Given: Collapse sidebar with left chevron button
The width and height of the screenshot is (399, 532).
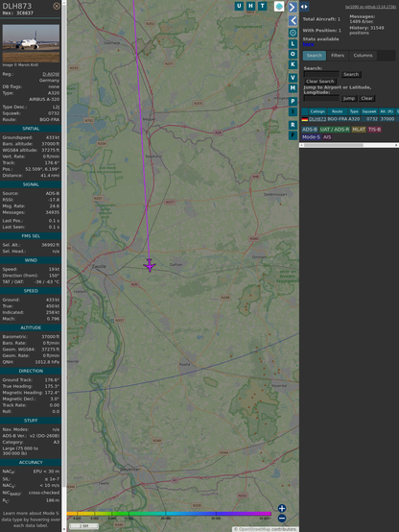Looking at the screenshot, I should tap(293, 21).
